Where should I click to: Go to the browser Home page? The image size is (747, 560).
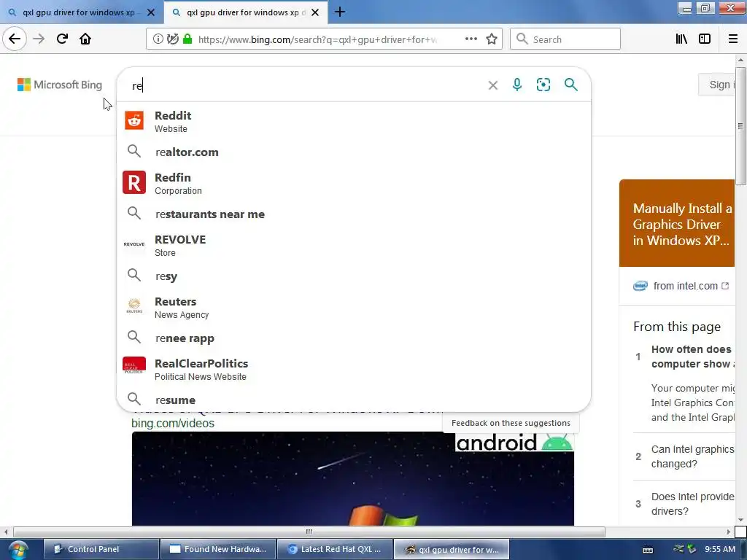(x=85, y=39)
